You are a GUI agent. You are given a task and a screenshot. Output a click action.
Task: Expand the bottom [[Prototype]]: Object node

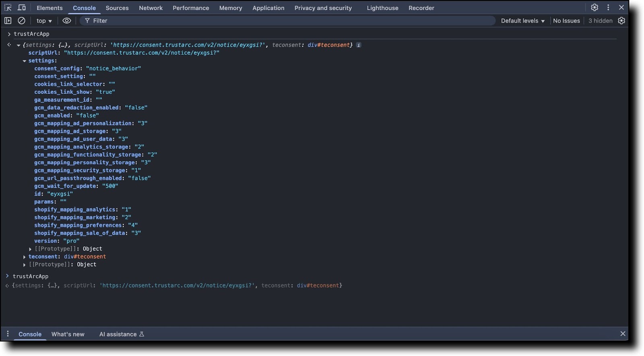(25, 265)
